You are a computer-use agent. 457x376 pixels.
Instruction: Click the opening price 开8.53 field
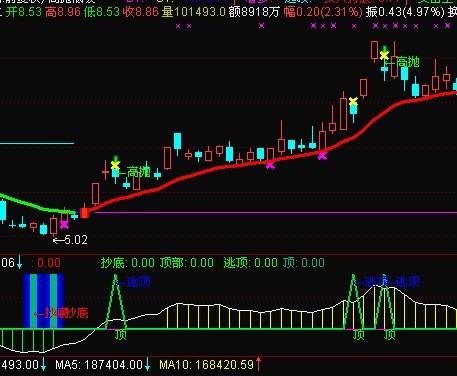23,12
